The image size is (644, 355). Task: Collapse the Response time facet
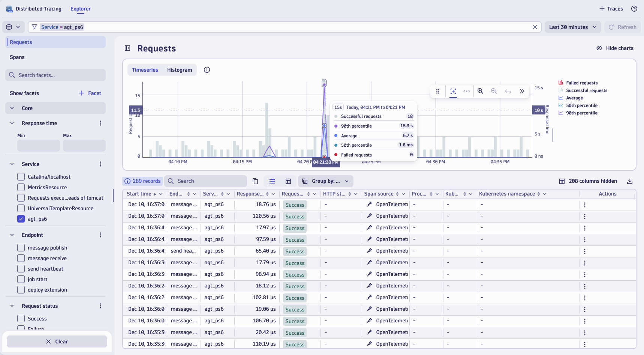12,123
